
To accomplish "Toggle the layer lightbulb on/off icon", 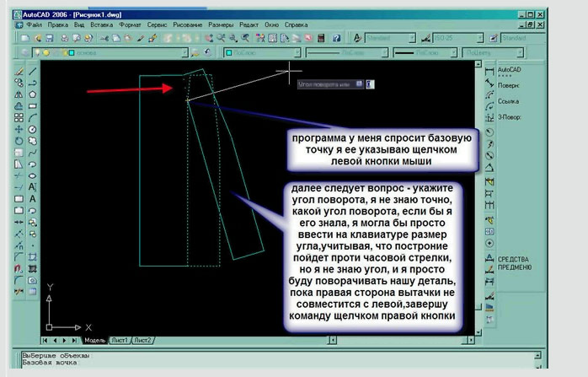I will coord(36,53).
